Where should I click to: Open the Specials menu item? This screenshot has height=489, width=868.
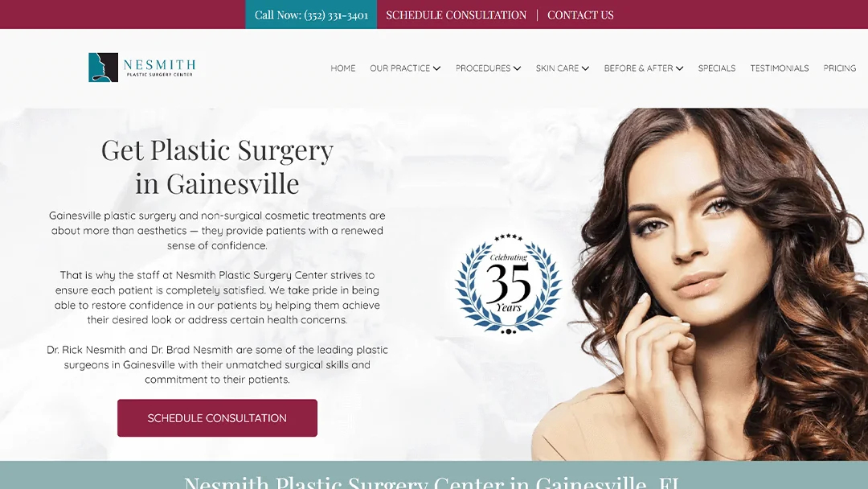coord(716,68)
